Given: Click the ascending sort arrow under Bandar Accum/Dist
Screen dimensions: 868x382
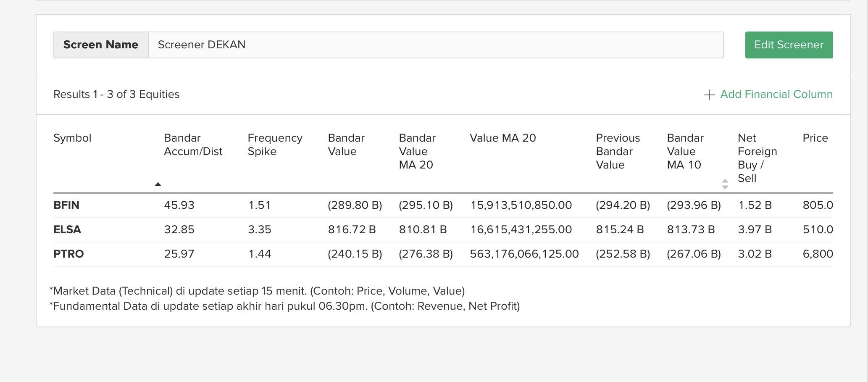Looking at the screenshot, I should click(158, 184).
